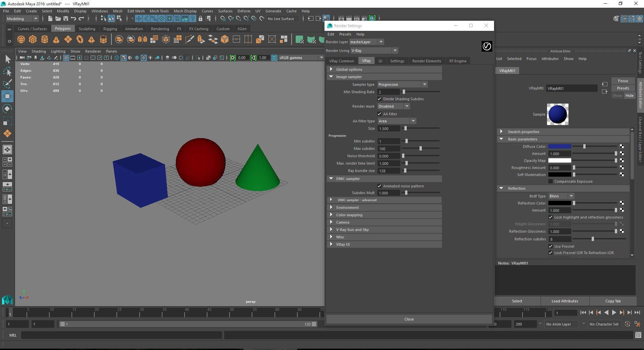
Task: Choose the Rotate tool in toolbox
Action: [7, 109]
